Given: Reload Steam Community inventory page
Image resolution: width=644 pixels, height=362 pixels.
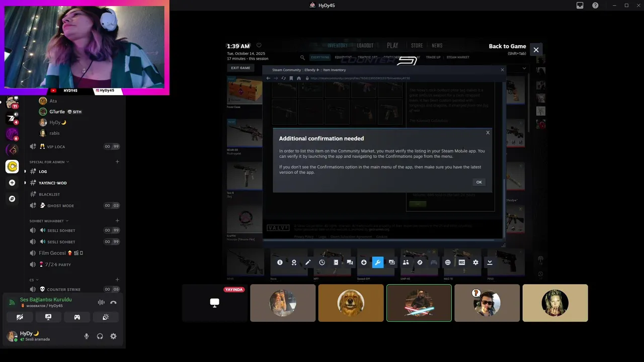Looking at the screenshot, I should [x=283, y=78].
